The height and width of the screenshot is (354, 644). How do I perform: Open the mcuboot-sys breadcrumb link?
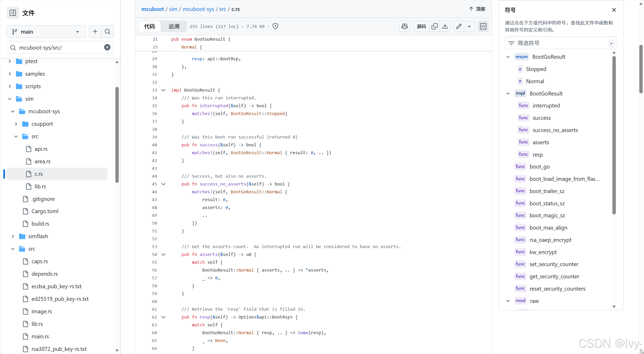click(x=198, y=9)
